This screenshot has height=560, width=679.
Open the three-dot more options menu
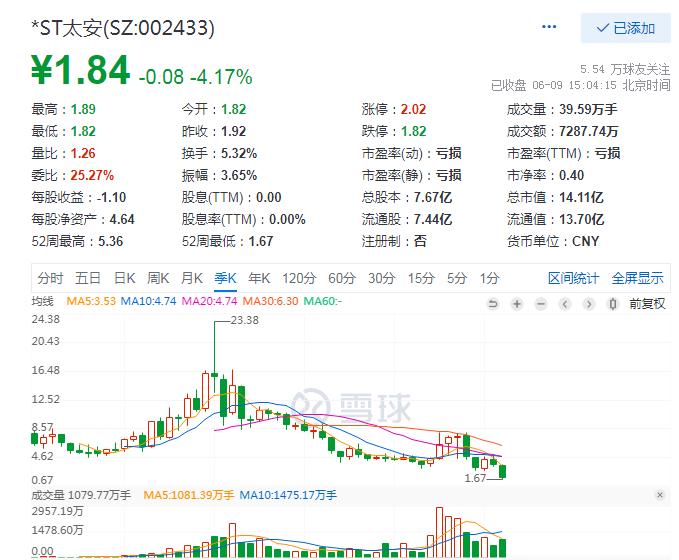pos(549,27)
